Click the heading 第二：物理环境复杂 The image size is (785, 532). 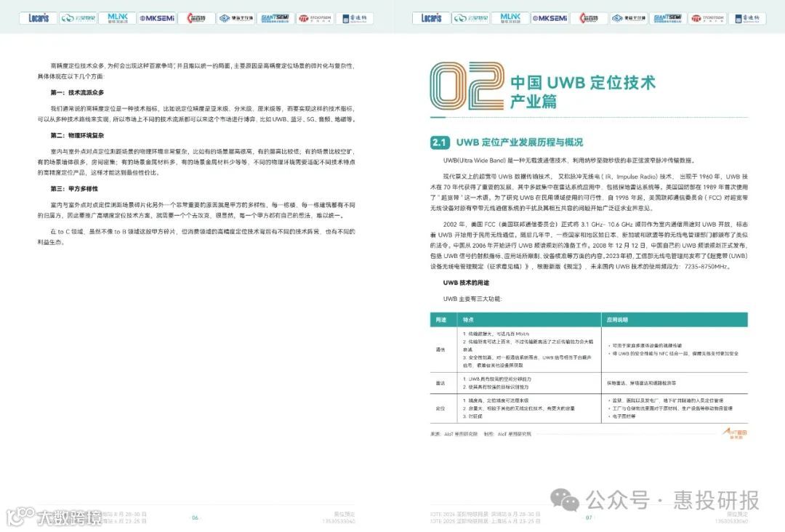[x=77, y=136]
